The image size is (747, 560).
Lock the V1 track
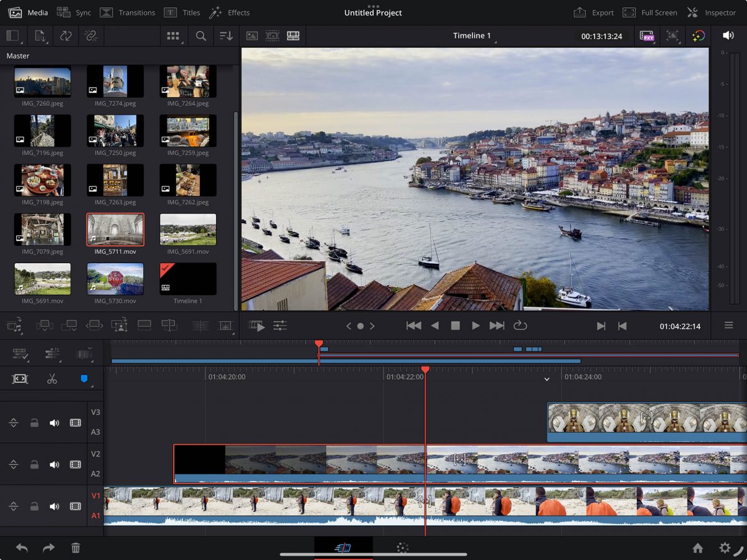(x=34, y=506)
